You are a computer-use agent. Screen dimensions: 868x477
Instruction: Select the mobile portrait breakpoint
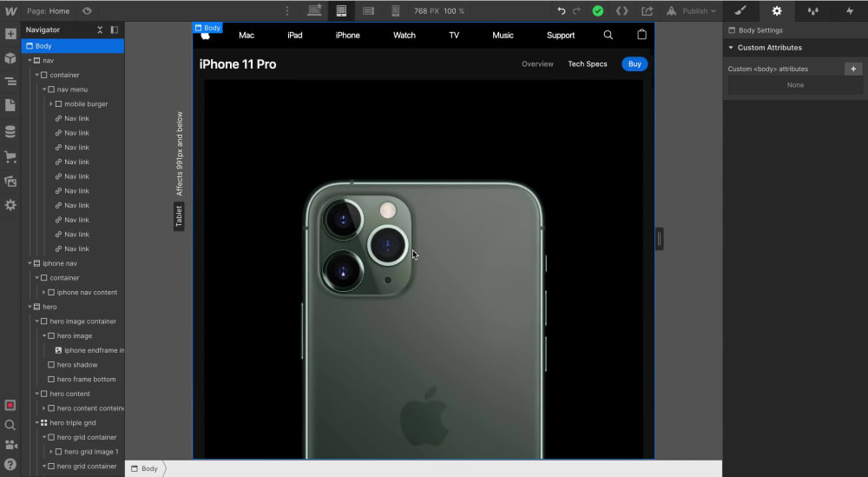click(395, 10)
